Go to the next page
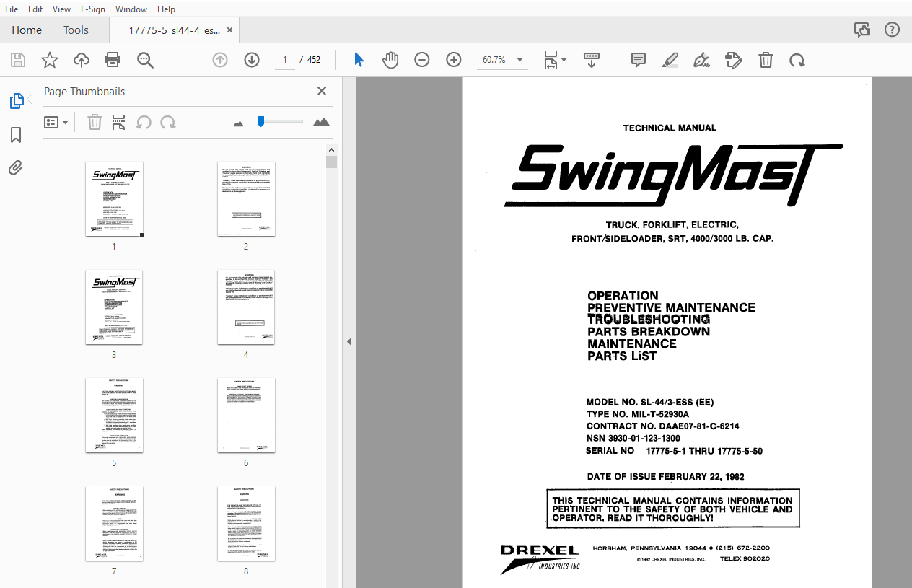The height and width of the screenshot is (588, 912). 251,60
